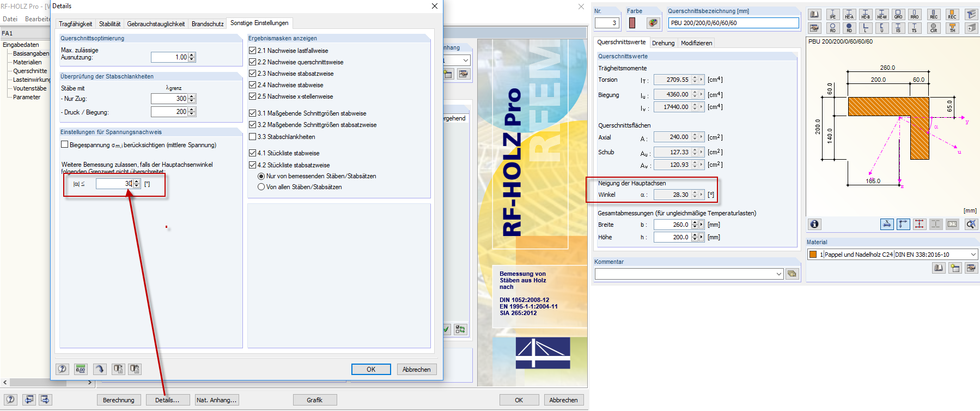Image resolution: width=980 pixels, height=411 pixels.
Task: Switch to the Drehung tab
Action: (x=663, y=43)
